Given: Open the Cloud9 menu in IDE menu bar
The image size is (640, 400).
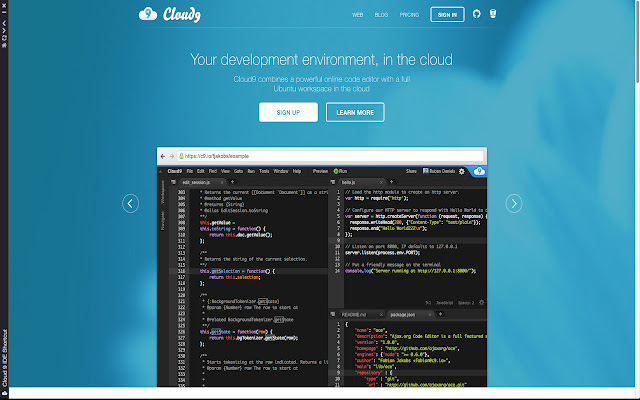Looking at the screenshot, I should coord(175,171).
